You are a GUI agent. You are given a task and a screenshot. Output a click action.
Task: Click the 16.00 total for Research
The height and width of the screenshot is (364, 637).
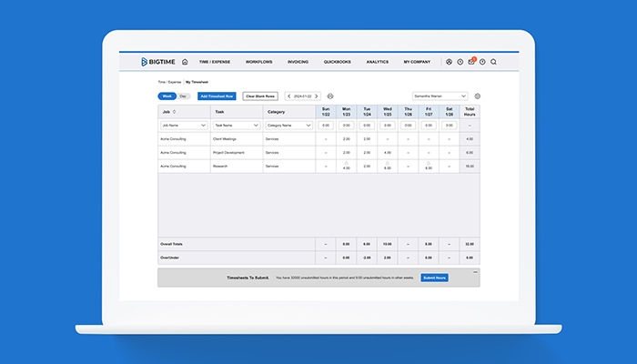pos(470,167)
